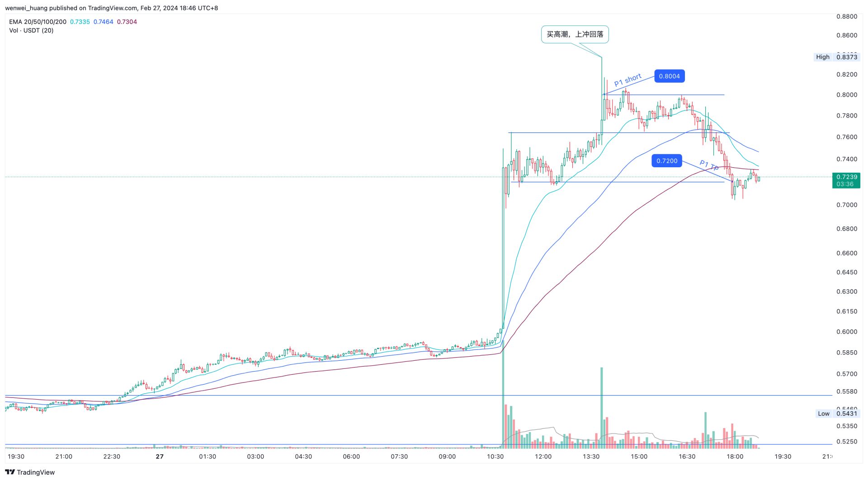The image size is (868, 481).
Task: Click the 07:30 time axis label
Action: pyautogui.click(x=399, y=457)
